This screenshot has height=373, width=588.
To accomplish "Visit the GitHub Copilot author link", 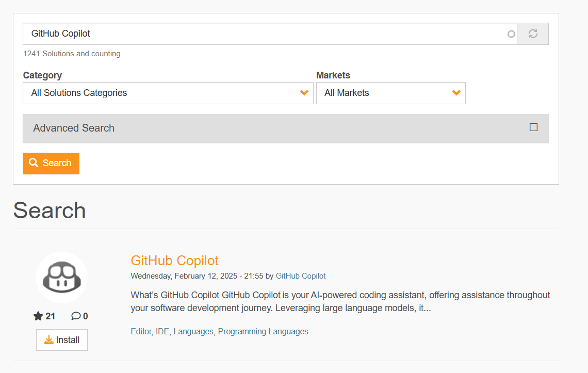I will 301,276.
